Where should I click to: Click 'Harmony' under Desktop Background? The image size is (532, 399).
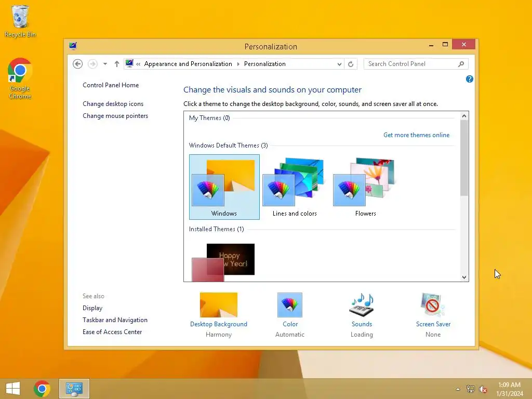(x=219, y=335)
